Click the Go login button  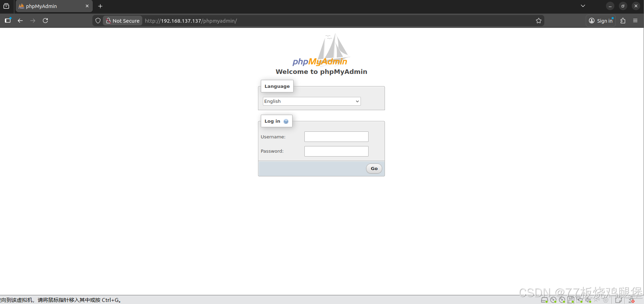(374, 169)
